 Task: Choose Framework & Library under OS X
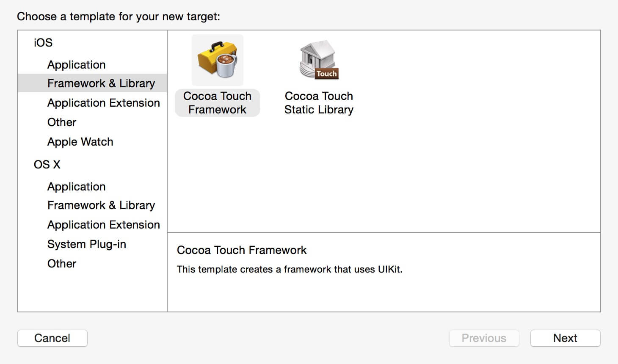coord(101,205)
